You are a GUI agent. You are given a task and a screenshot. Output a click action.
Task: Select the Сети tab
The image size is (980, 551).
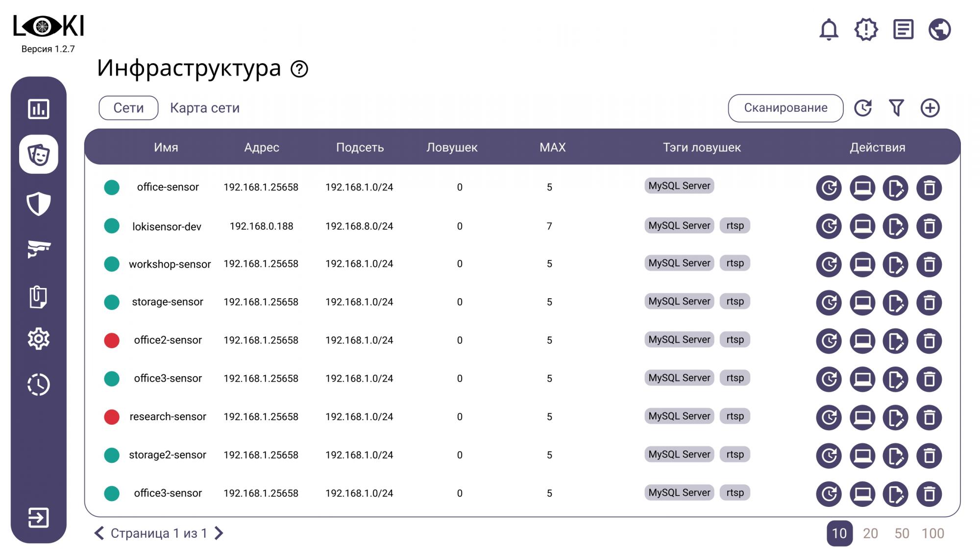point(128,108)
